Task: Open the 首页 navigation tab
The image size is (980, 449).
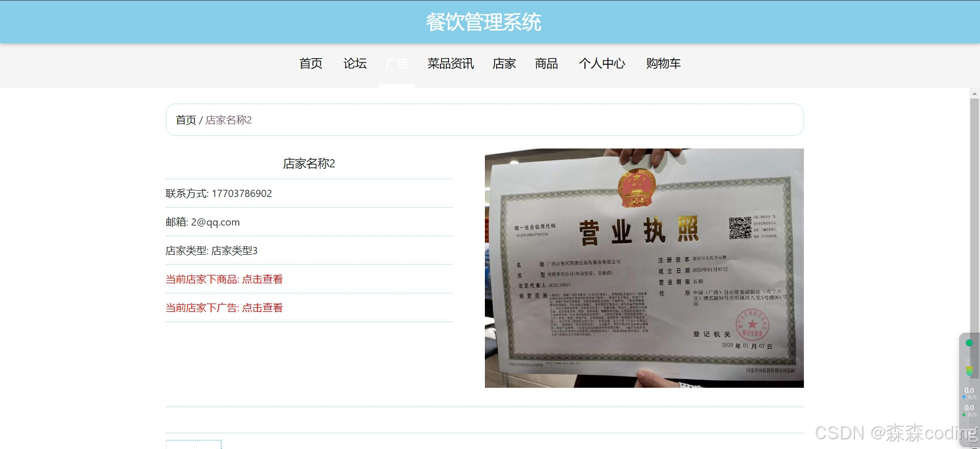Action: (311, 63)
